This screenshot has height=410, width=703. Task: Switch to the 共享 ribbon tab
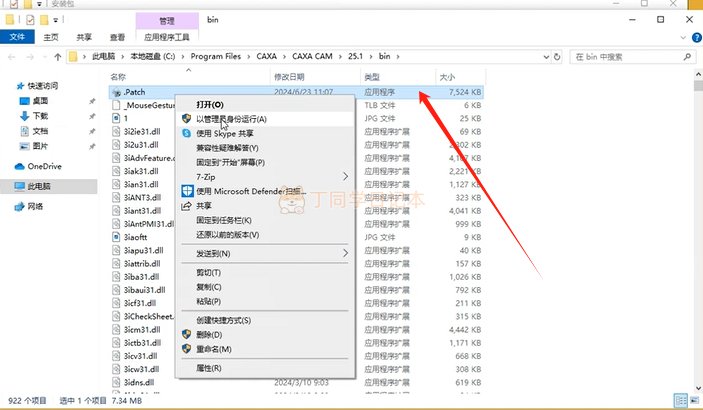point(84,37)
